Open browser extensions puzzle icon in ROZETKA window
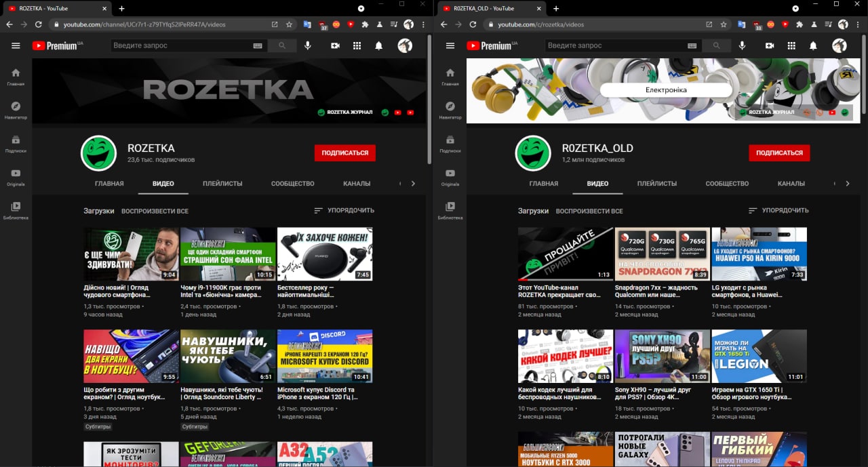 coord(365,24)
